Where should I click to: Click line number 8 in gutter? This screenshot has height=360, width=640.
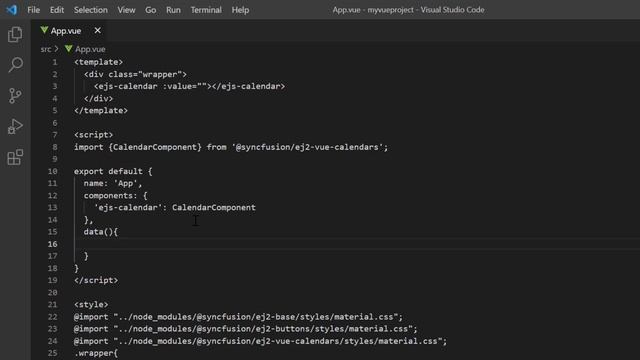pyautogui.click(x=55, y=147)
